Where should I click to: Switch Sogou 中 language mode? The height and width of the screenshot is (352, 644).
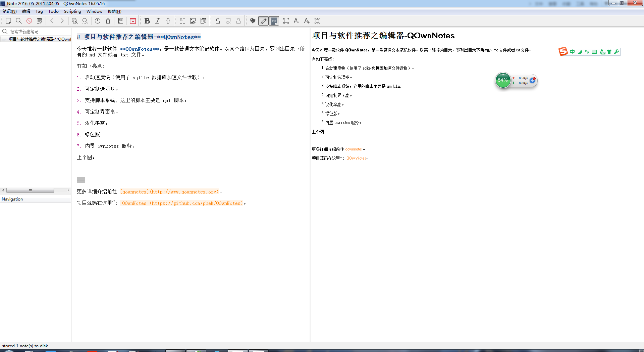[x=572, y=52]
